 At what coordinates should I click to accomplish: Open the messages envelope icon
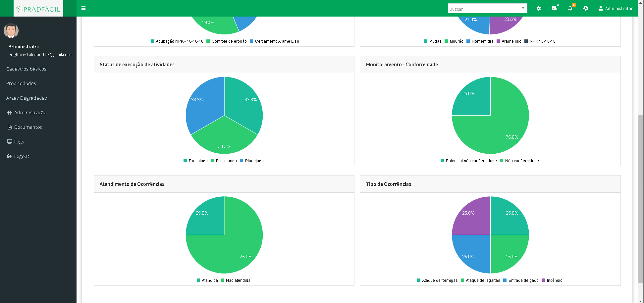click(554, 8)
